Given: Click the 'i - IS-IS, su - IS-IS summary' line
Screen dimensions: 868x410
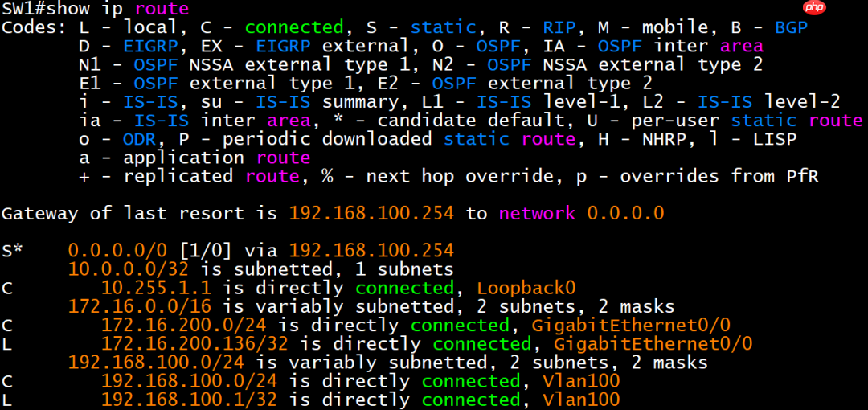Looking at the screenshot, I should pos(460,102).
